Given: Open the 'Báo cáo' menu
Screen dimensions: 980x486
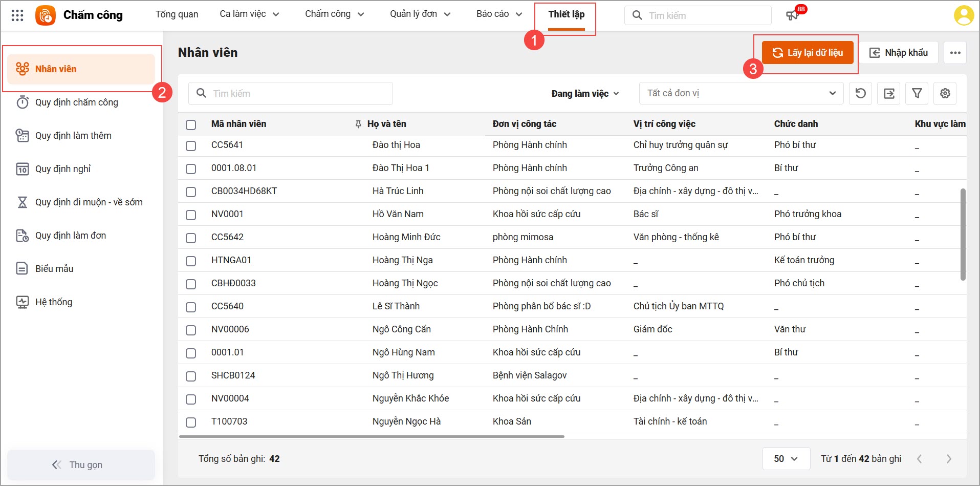Looking at the screenshot, I should [x=498, y=14].
